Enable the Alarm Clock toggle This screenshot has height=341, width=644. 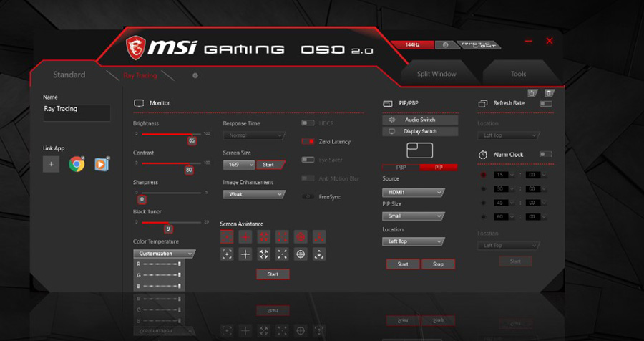[x=545, y=154]
